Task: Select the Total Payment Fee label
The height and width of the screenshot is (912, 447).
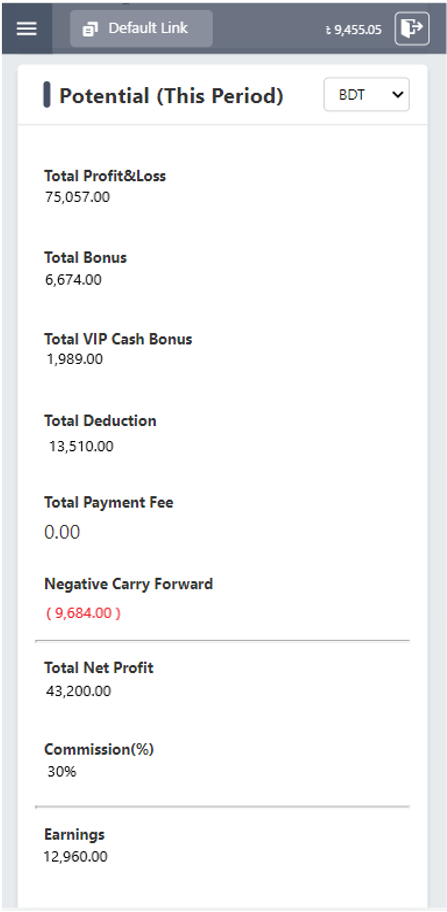Action: (109, 502)
